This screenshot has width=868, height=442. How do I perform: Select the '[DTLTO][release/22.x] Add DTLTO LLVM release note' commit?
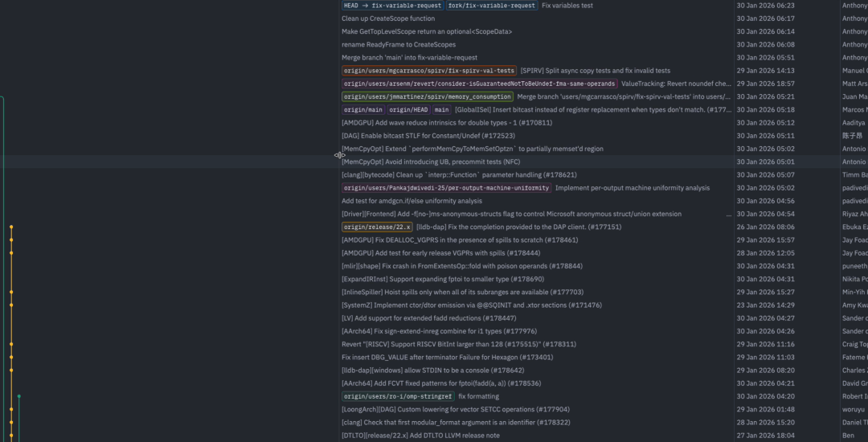tap(420, 436)
